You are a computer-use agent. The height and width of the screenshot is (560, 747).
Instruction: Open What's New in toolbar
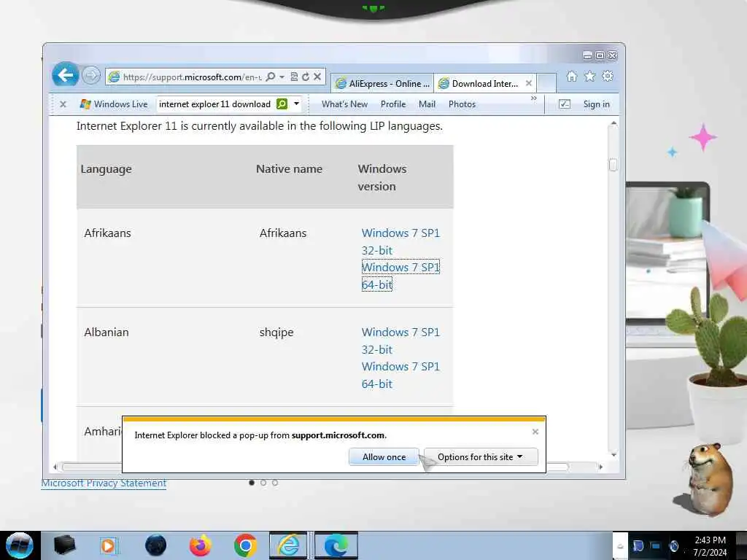(x=344, y=104)
